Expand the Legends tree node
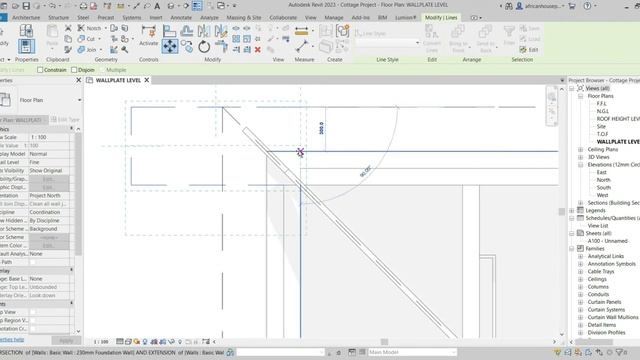Image resolution: width=640 pixels, height=360 pixels. click(x=572, y=211)
